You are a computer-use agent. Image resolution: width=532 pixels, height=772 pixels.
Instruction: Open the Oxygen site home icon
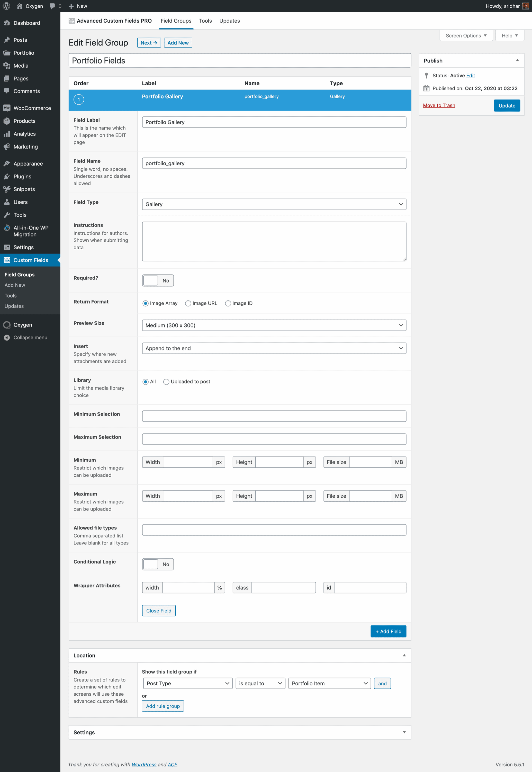click(19, 6)
